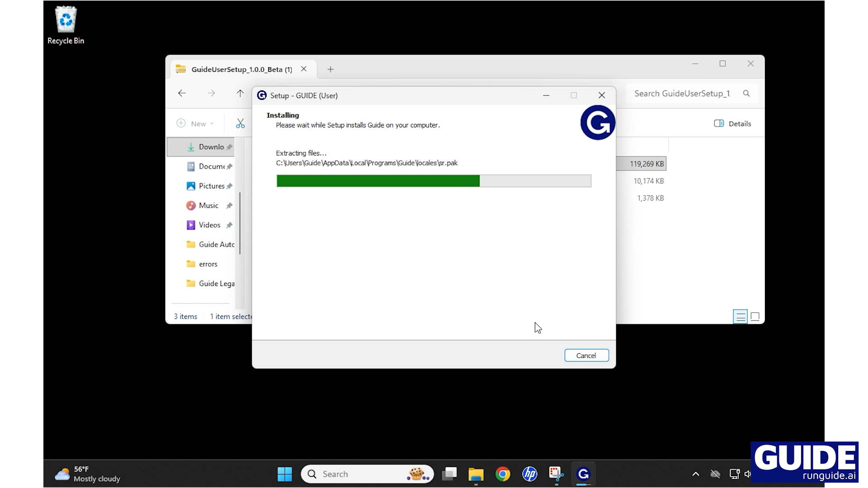
Task: Open the display network tray icon
Action: click(x=735, y=474)
